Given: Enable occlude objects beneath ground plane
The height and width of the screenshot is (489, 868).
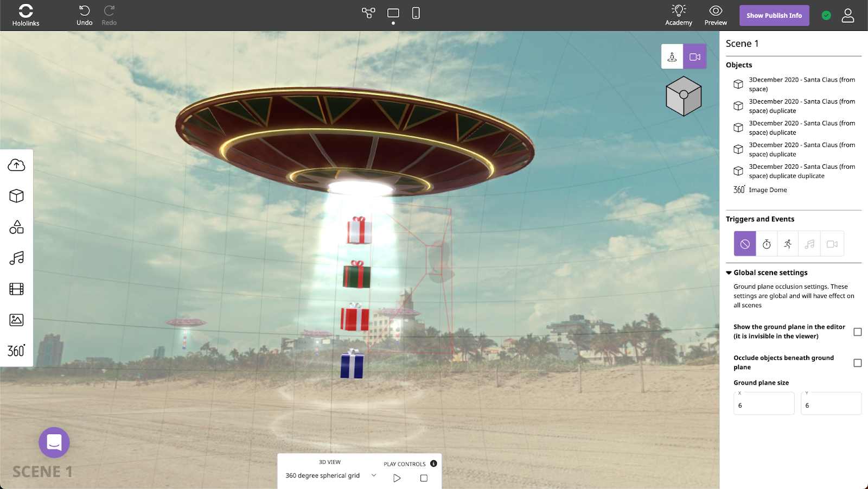Looking at the screenshot, I should click(x=858, y=363).
